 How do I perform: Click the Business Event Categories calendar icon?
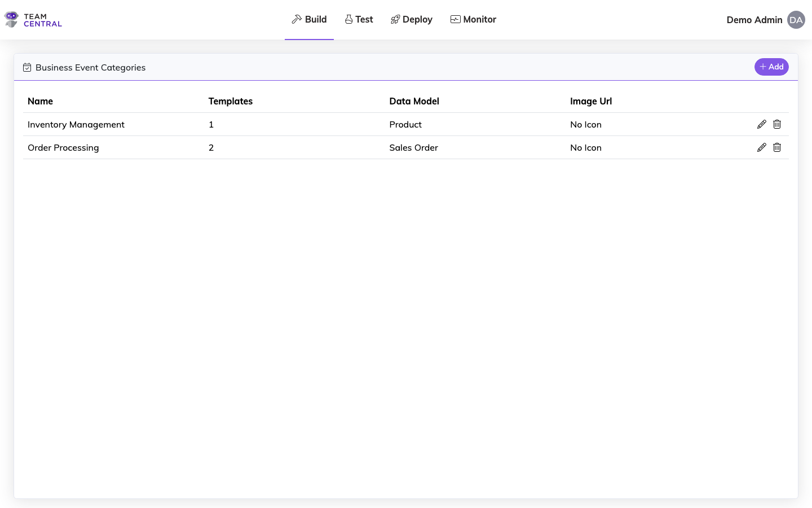(27, 68)
